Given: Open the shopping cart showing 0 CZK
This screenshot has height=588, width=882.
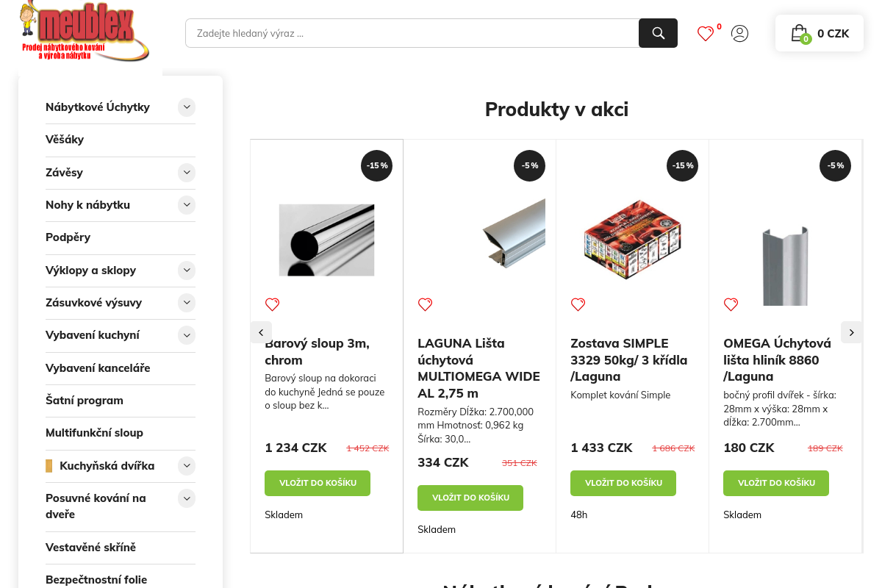Looking at the screenshot, I should [820, 33].
